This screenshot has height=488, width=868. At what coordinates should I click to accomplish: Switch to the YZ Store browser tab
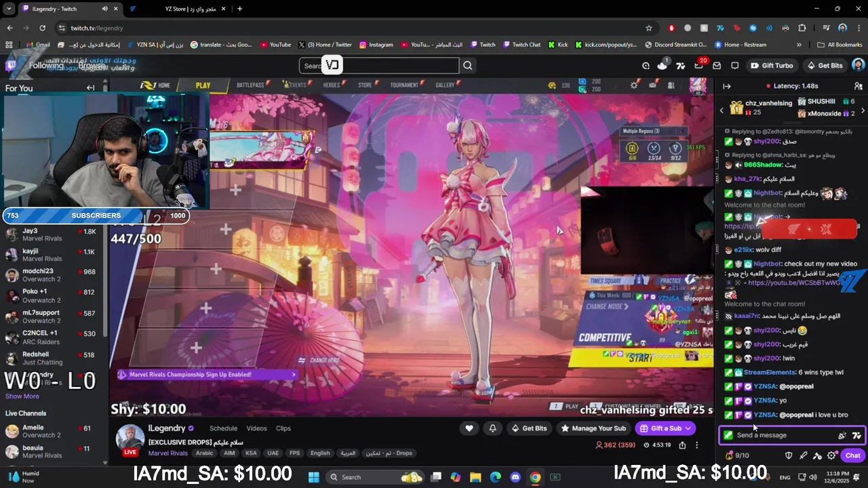[x=178, y=9]
